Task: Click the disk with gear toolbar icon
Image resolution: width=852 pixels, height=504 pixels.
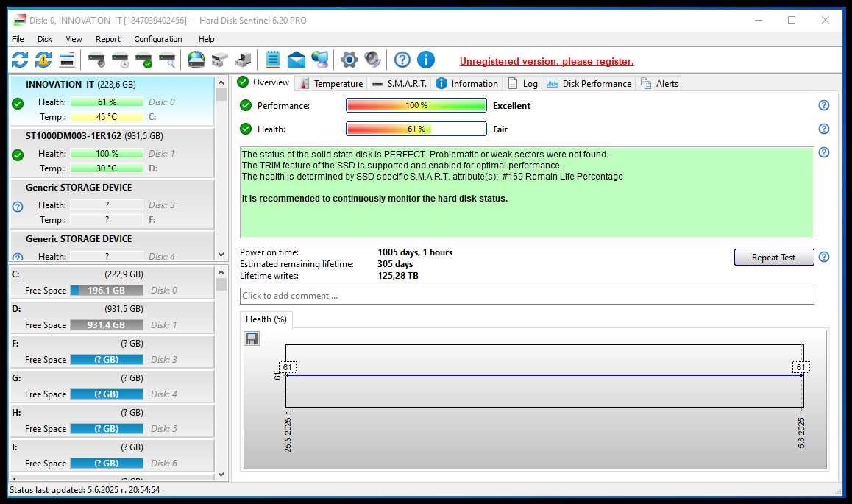Action: tap(96, 60)
